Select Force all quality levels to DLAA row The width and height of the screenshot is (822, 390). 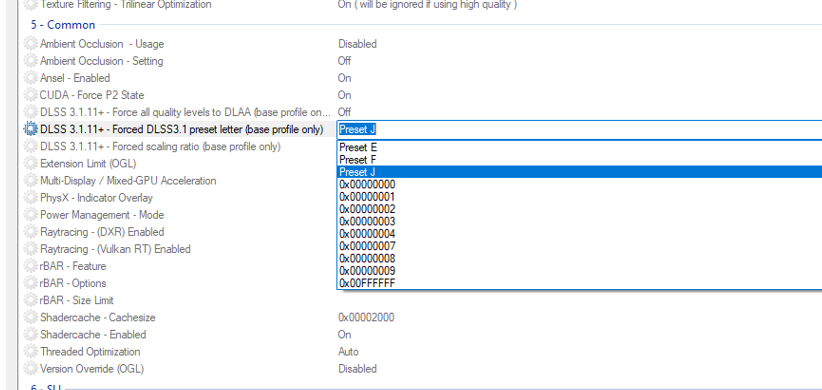pos(186,112)
